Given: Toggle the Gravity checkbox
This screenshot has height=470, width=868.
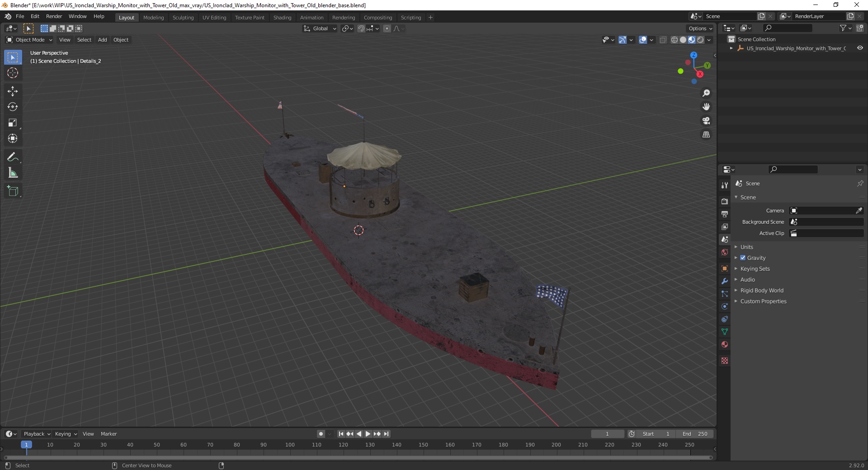Looking at the screenshot, I should click(x=743, y=258).
